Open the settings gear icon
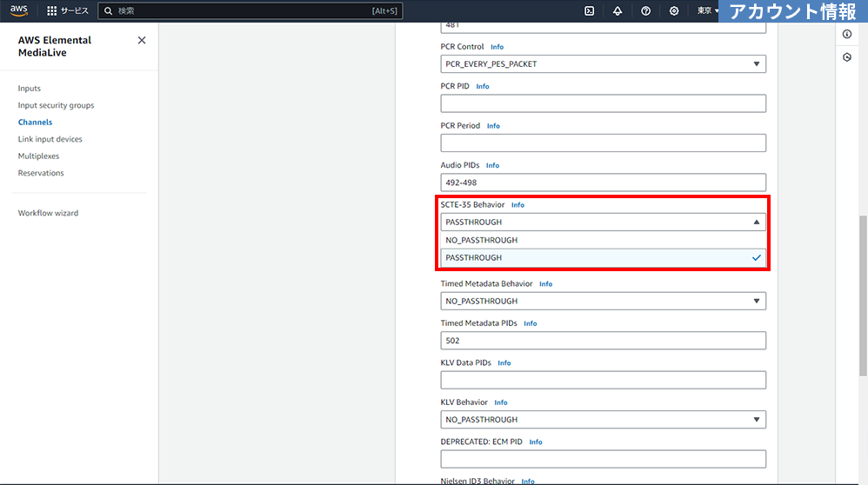This screenshot has width=868, height=485. coord(674,11)
